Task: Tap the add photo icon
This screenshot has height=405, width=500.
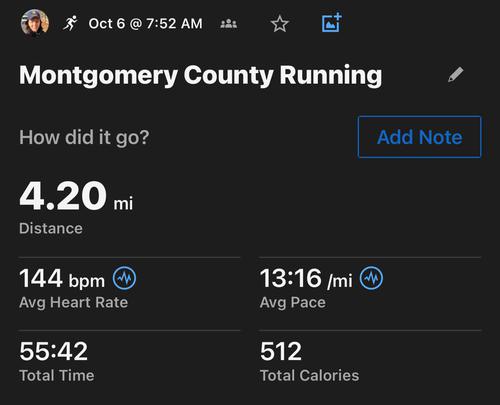Action: pos(332,23)
